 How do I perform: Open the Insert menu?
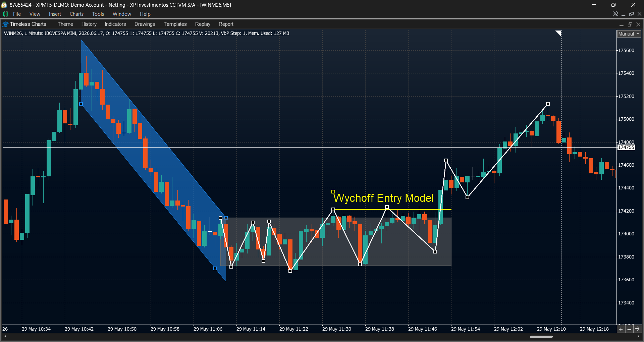point(55,14)
